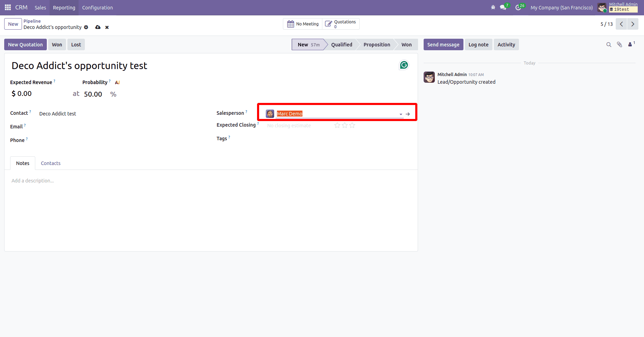Switch to the Contacts tab
The height and width of the screenshot is (337, 644).
[51, 163]
